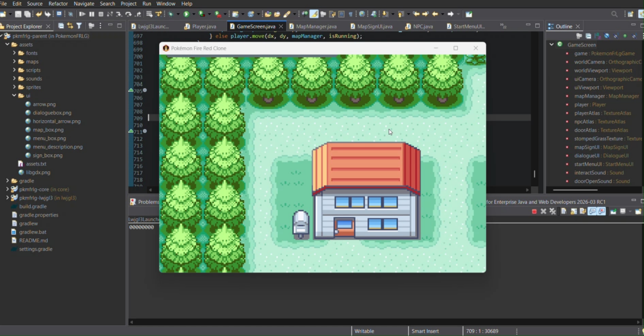Switch to the Problems tab
This screenshot has width=644, height=336.
pos(145,202)
